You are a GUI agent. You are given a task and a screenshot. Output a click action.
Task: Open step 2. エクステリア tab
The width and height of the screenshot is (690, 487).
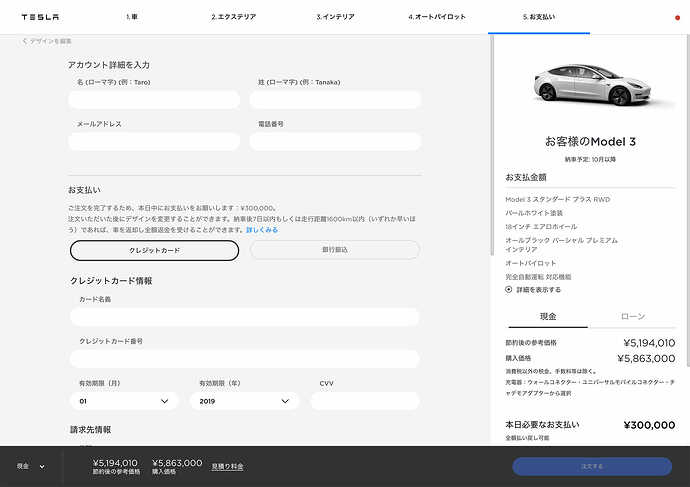(233, 17)
